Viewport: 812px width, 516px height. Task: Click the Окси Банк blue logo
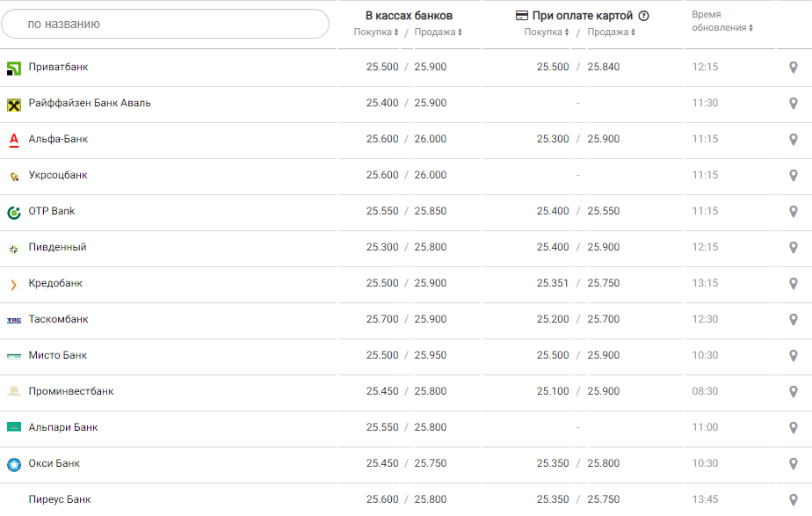click(x=14, y=464)
